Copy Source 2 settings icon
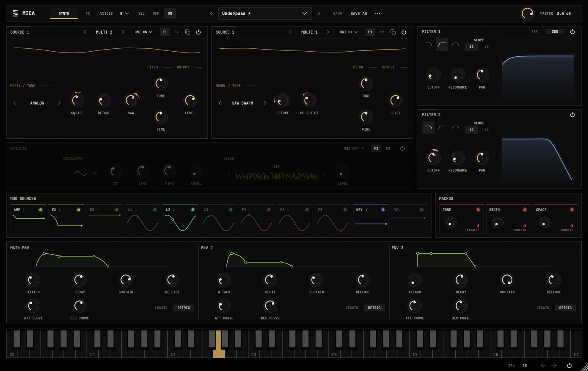The width and height of the screenshot is (588, 371). [393, 32]
